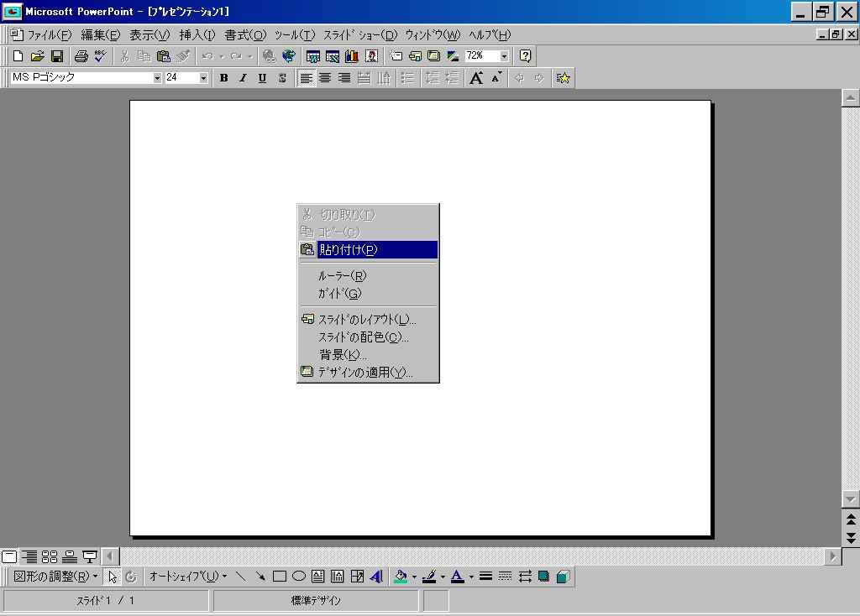Screen dimensions: 860x616
Task: Select the Arrow drawing tool
Action: (260, 576)
